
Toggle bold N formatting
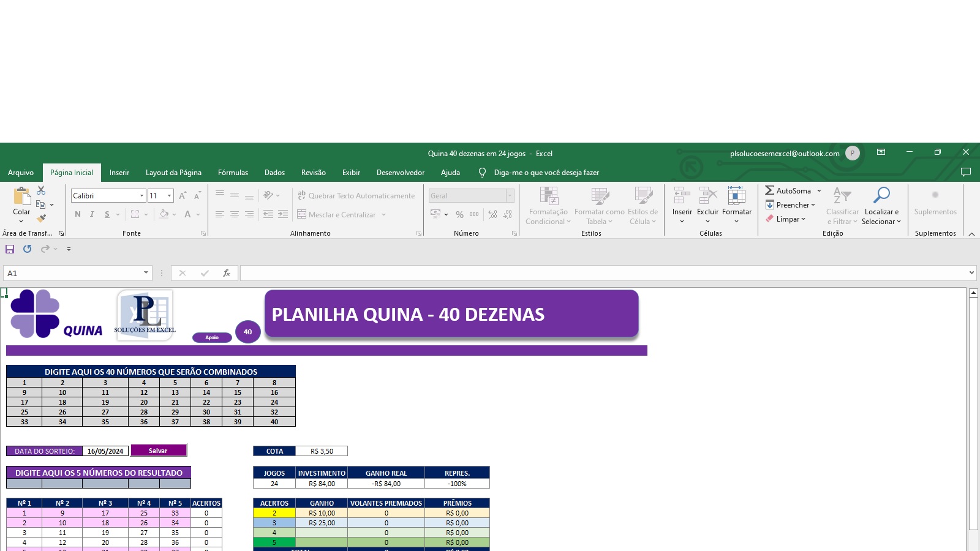point(78,214)
